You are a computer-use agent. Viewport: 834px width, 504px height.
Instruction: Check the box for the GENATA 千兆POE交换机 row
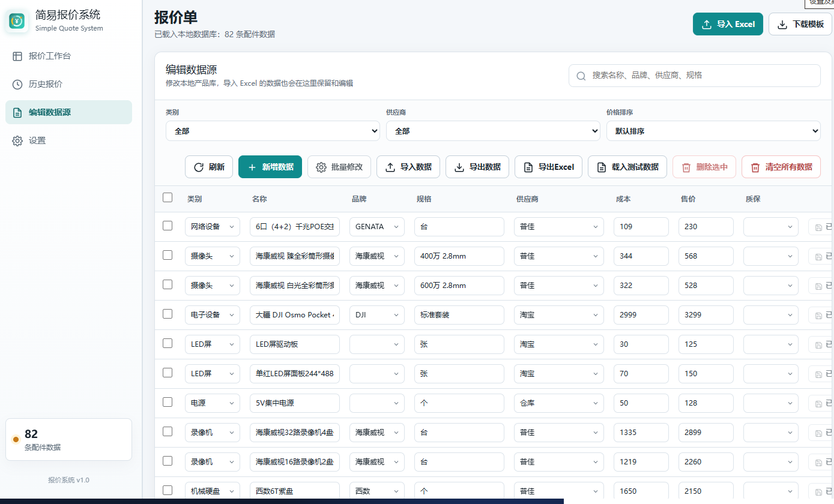click(x=168, y=226)
